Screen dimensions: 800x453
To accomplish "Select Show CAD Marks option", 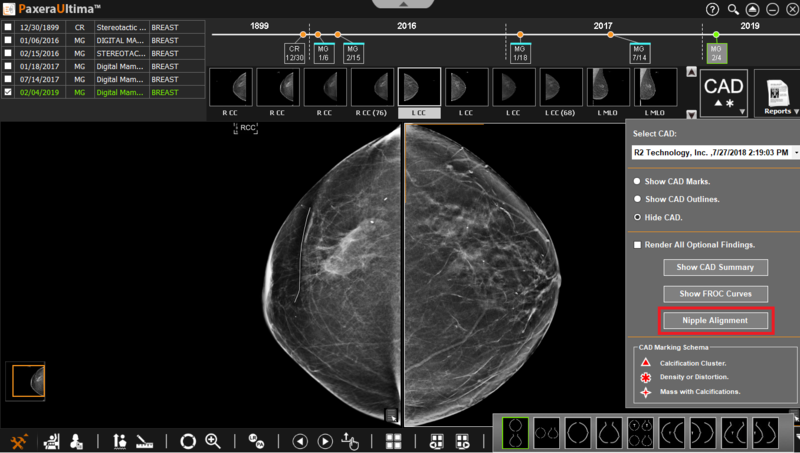I will (637, 182).
